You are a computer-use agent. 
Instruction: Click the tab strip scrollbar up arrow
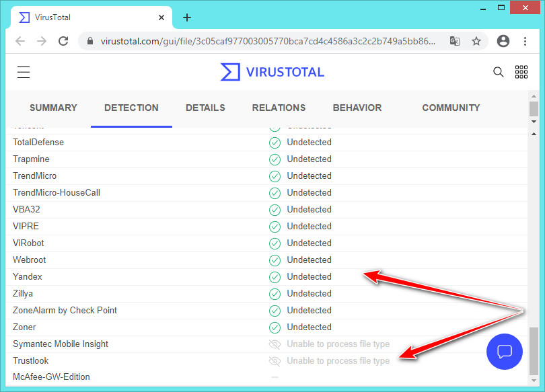coord(534,95)
